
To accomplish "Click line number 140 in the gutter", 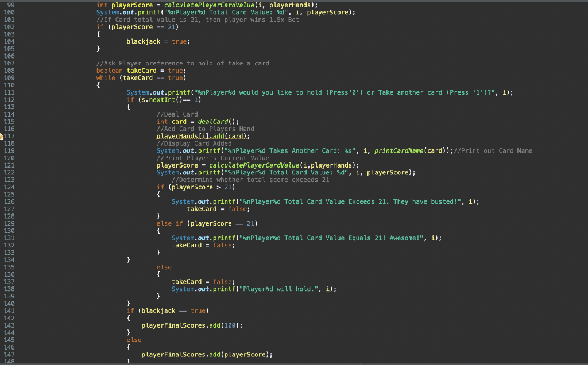I will (9, 304).
